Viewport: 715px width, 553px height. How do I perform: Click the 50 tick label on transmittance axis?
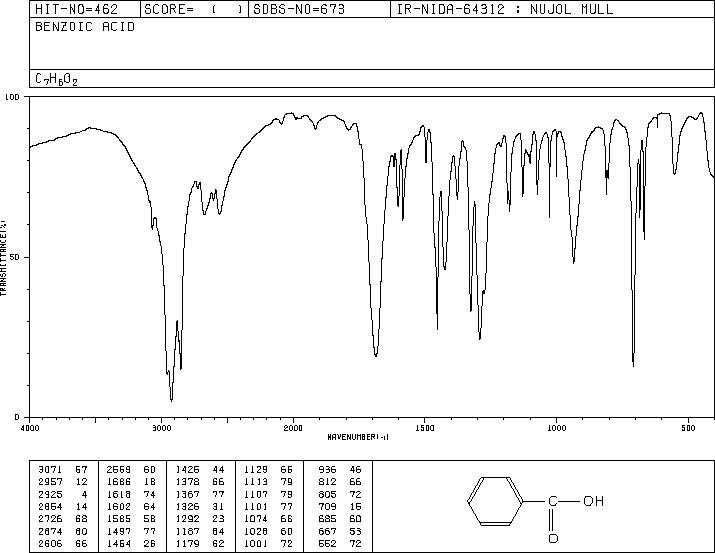pos(15,257)
